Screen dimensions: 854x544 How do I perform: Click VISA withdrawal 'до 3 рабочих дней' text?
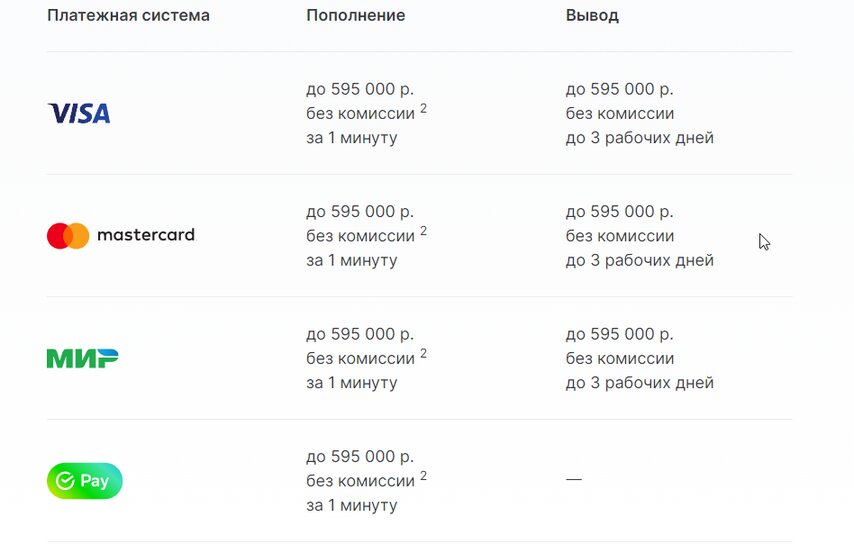tap(639, 138)
